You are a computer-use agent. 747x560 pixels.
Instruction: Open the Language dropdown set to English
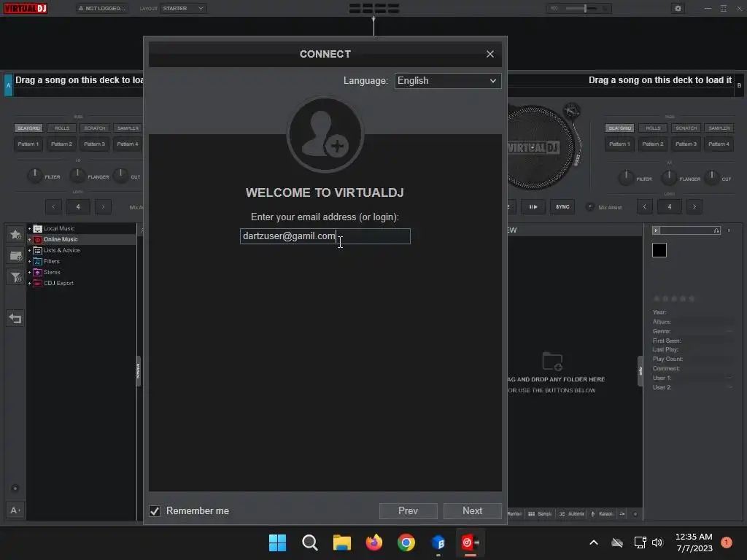pyautogui.click(x=448, y=80)
